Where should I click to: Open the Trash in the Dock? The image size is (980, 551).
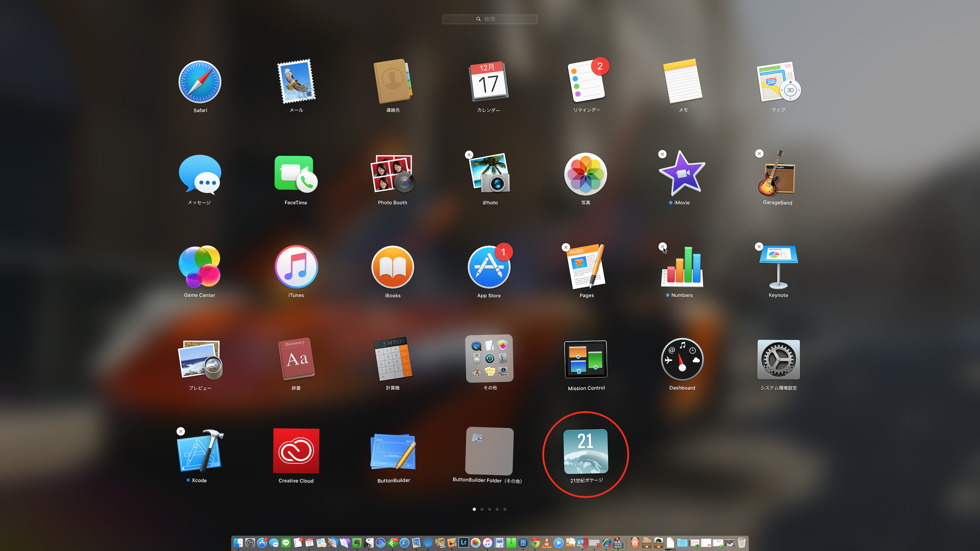click(x=742, y=543)
